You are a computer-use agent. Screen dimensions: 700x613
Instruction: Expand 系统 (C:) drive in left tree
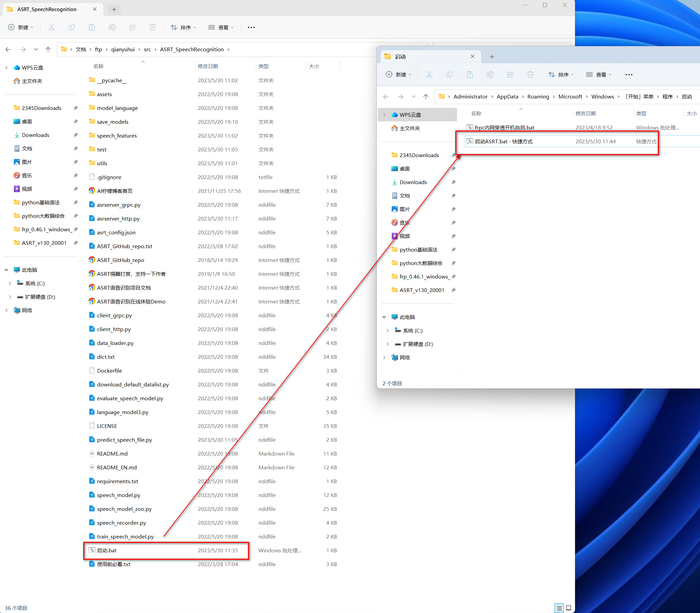pos(9,283)
